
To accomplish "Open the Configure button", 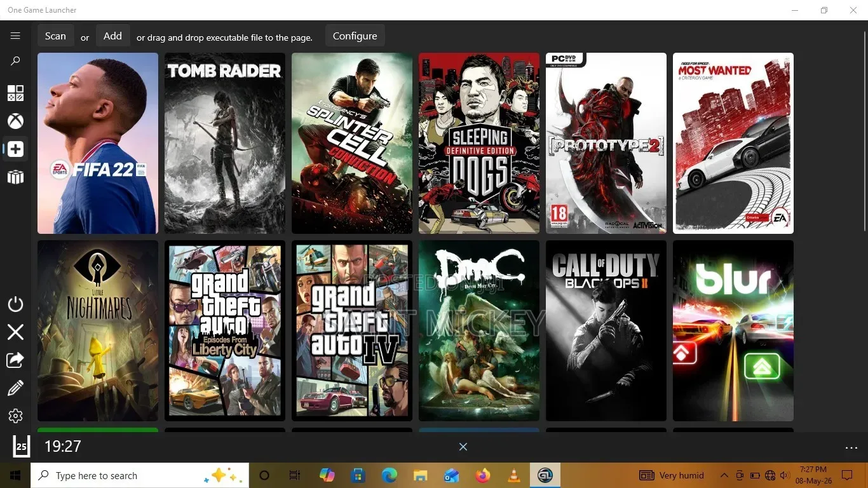I will tap(355, 36).
